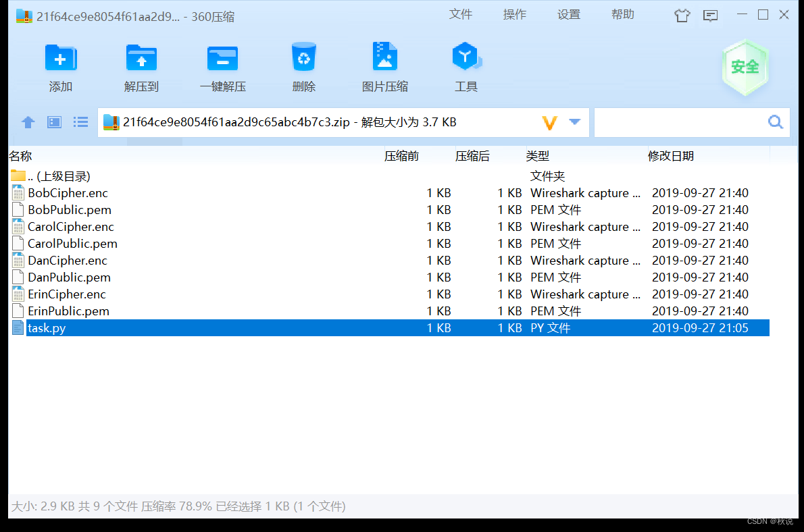This screenshot has width=804, height=532.
Task: Open the 图片压缩 image compression tool
Action: 385,65
